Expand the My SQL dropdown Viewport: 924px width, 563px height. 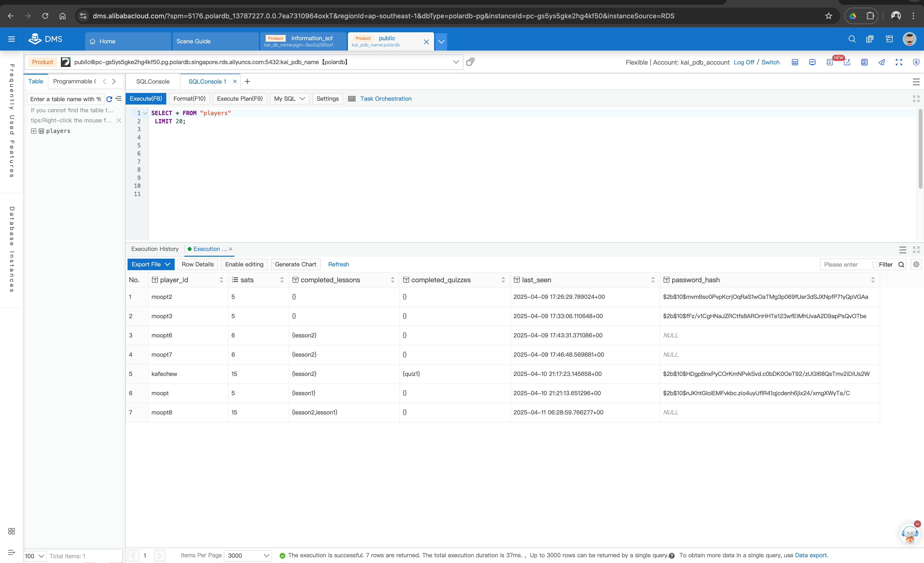289,99
